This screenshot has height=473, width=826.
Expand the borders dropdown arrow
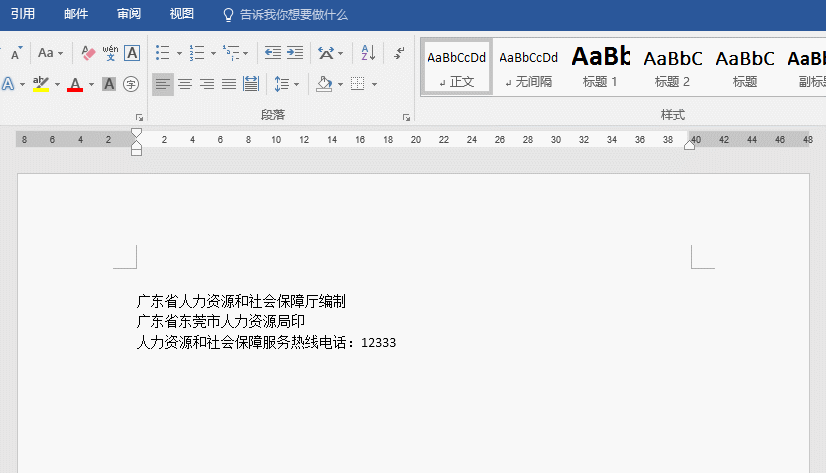[x=375, y=84]
